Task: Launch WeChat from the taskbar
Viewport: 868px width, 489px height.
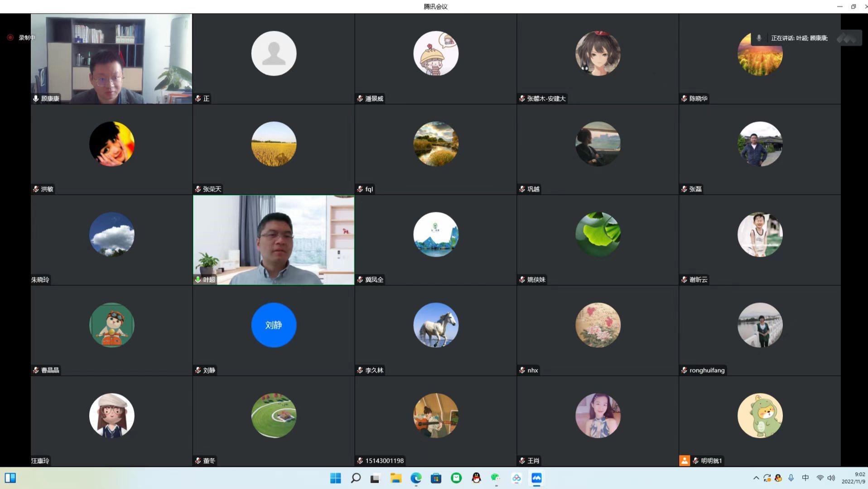Action: [x=496, y=478]
